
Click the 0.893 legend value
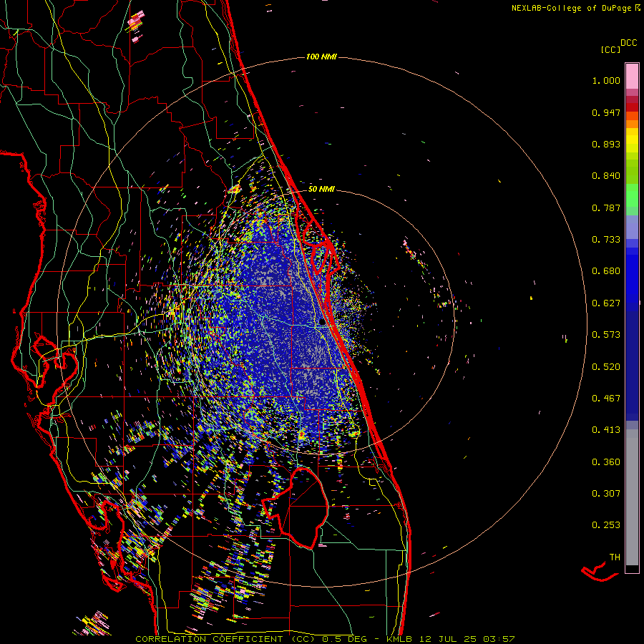606,144
